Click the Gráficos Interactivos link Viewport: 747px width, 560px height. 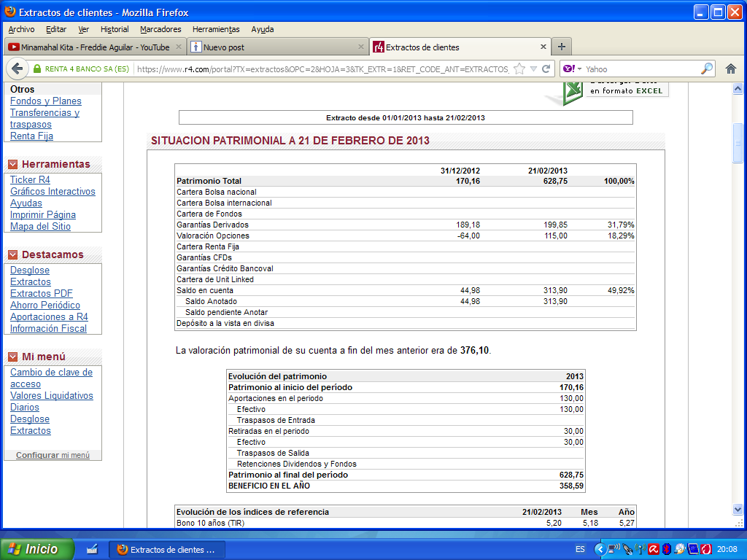[x=53, y=192]
